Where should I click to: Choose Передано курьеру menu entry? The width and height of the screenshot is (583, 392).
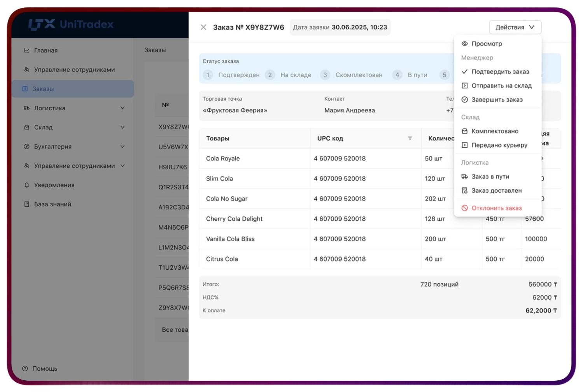tap(499, 145)
